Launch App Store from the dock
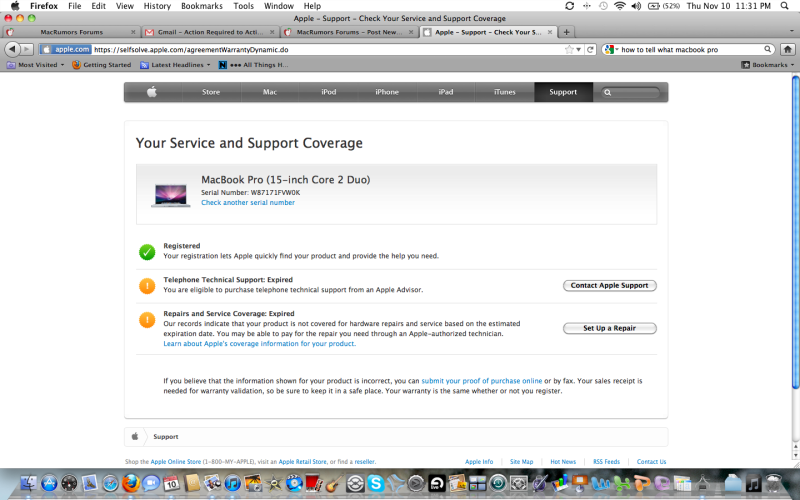This screenshot has height=500, width=800. (x=49, y=483)
